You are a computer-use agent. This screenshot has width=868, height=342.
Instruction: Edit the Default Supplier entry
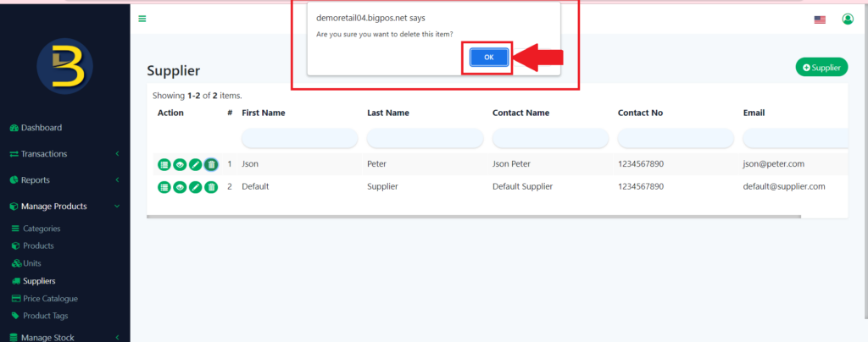(x=196, y=187)
